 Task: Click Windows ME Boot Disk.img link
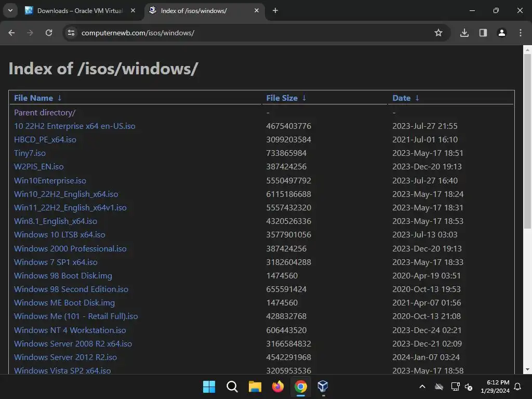pyautogui.click(x=64, y=303)
